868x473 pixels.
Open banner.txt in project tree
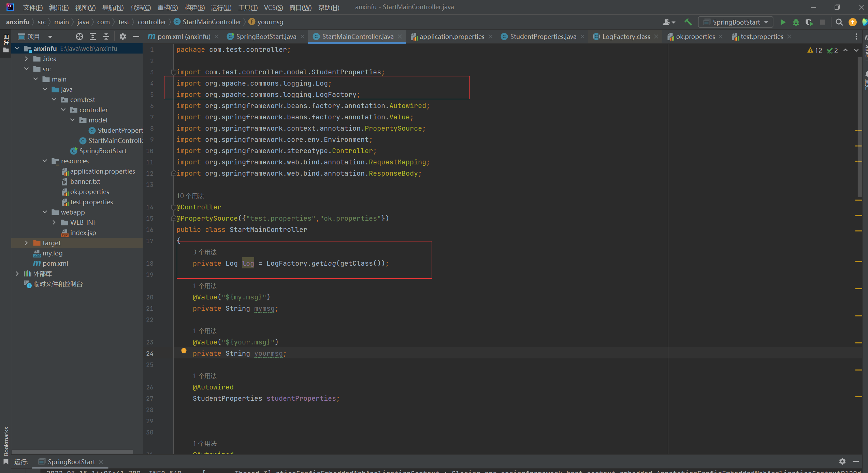pyautogui.click(x=85, y=181)
